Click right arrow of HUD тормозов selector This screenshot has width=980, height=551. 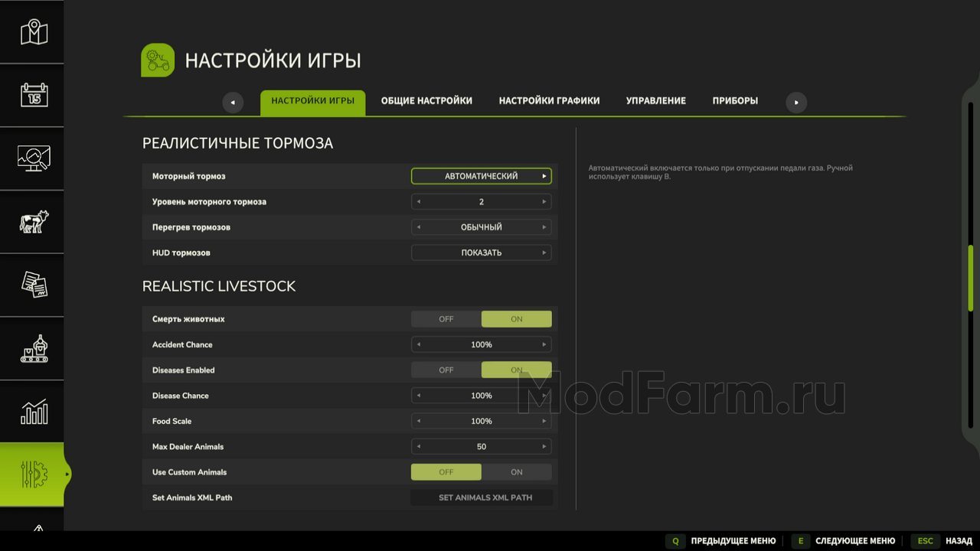(544, 253)
